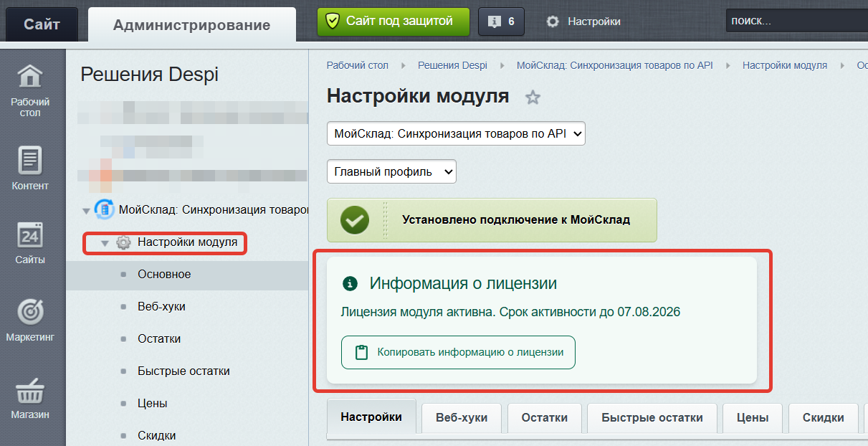Select the Настройки settings tab
The width and height of the screenshot is (868, 446).
point(371,417)
